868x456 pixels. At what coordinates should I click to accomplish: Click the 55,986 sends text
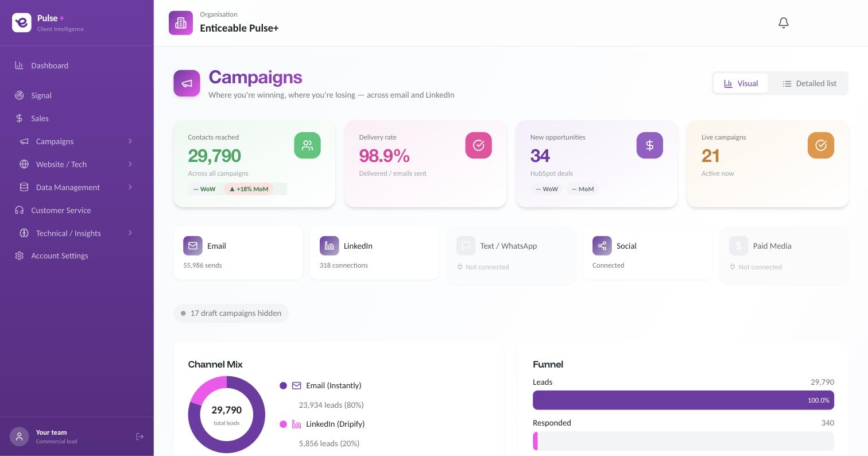pyautogui.click(x=203, y=265)
